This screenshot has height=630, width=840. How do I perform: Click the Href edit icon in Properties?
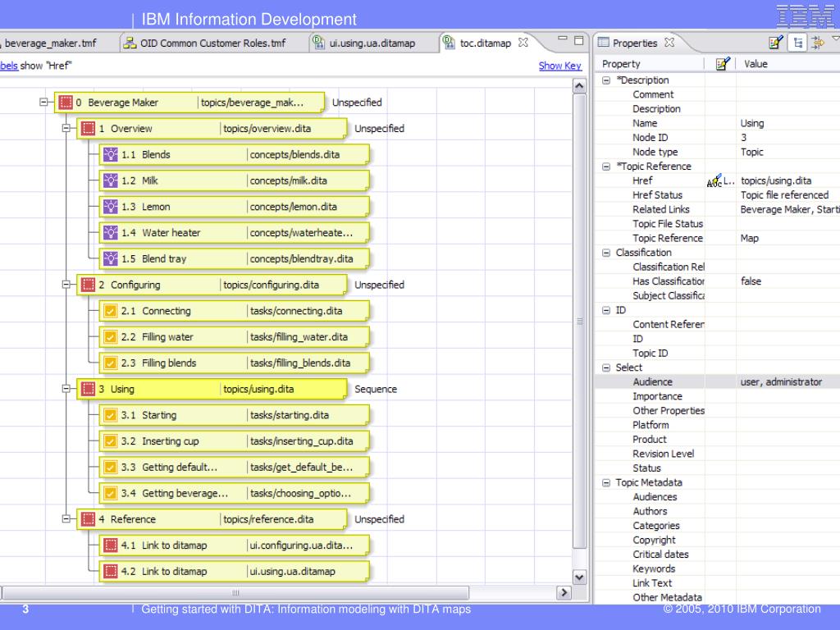tap(714, 181)
